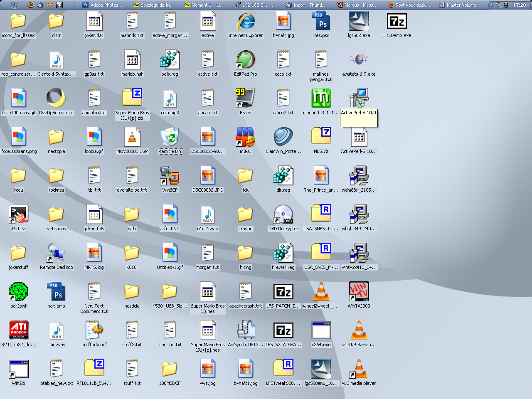Screen dimensions: 532x399
Task: Click the 17:20 system clock
Action: point(520,5)
